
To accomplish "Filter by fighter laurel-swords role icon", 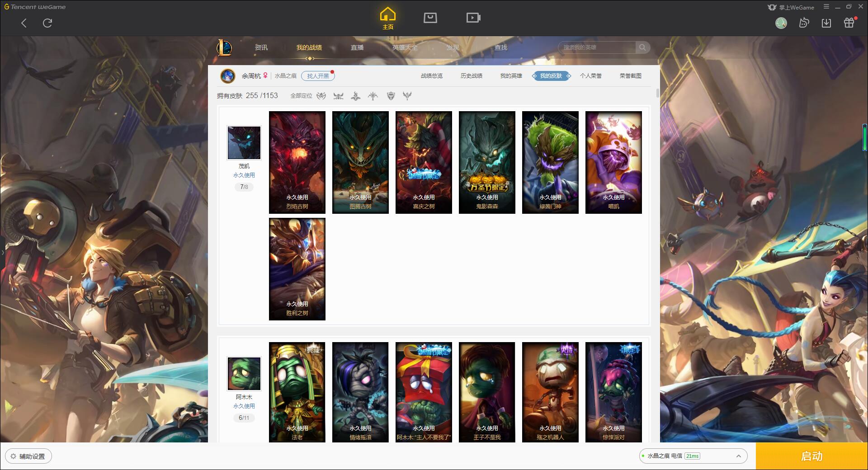I will [321, 96].
